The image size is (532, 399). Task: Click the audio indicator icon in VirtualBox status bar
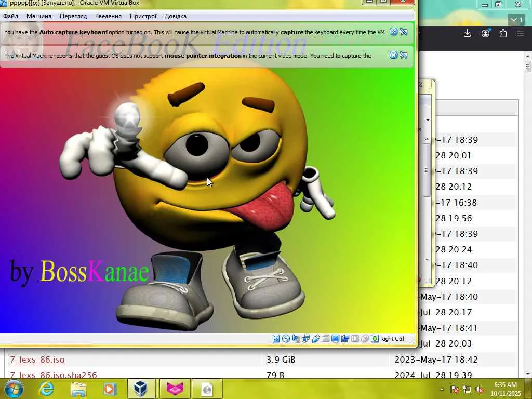coord(296,339)
